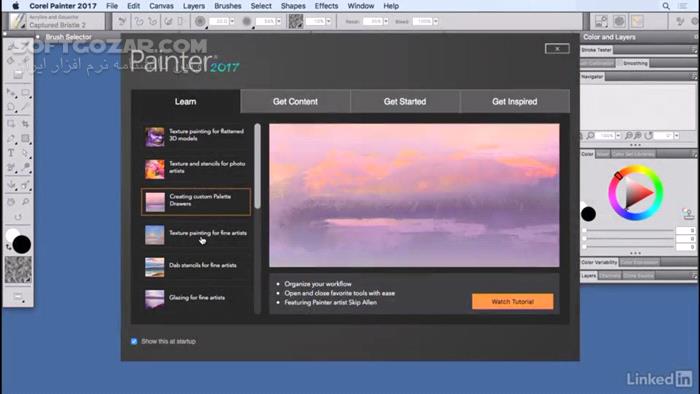Open the macOS Spotlight search

coord(666,6)
